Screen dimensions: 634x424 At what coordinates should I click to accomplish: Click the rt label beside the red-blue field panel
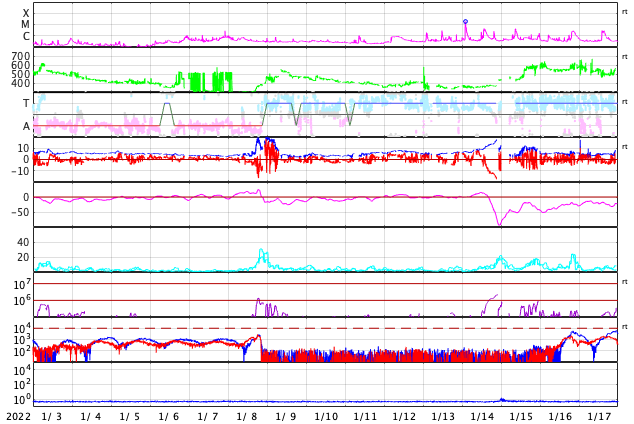click(x=625, y=147)
